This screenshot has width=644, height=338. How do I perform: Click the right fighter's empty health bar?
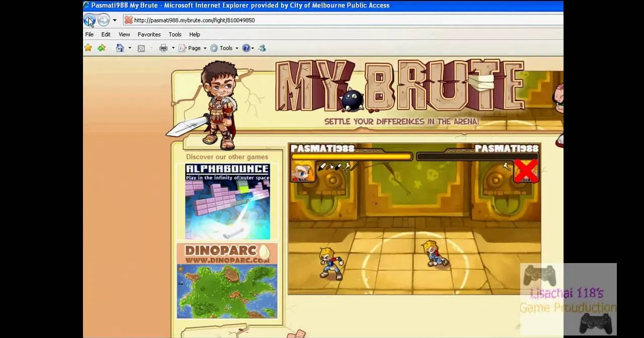(x=477, y=157)
